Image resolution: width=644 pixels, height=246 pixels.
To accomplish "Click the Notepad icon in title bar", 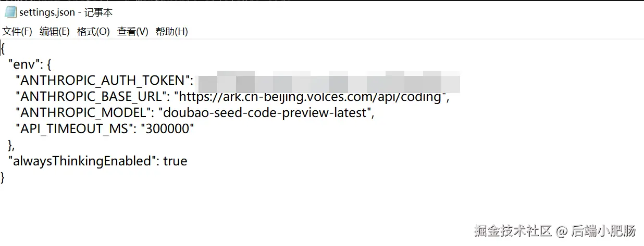I will tap(10, 12).
